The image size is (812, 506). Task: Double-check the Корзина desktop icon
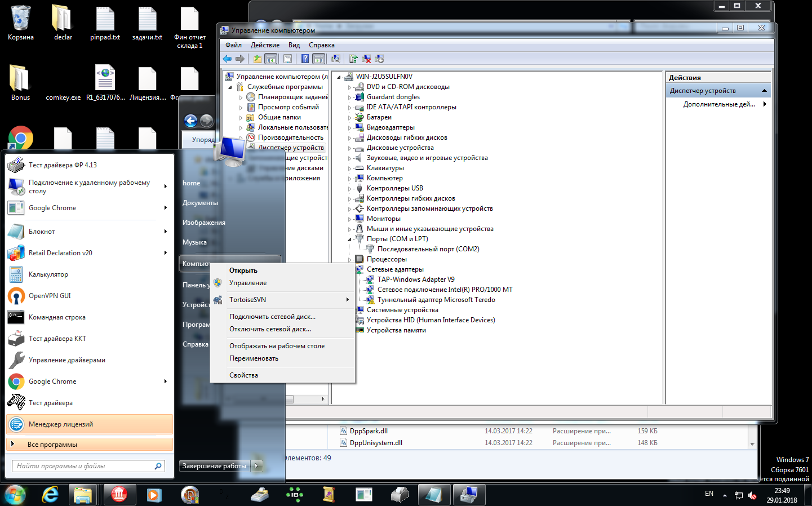pos(20,24)
